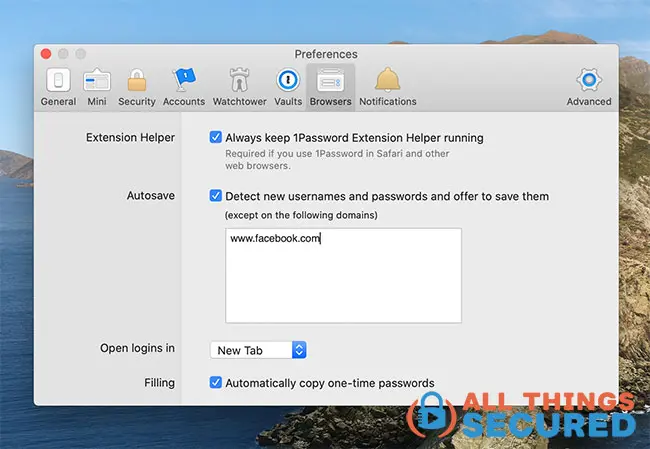Open the Mini preferences pane
650x449 pixels.
coord(97,87)
